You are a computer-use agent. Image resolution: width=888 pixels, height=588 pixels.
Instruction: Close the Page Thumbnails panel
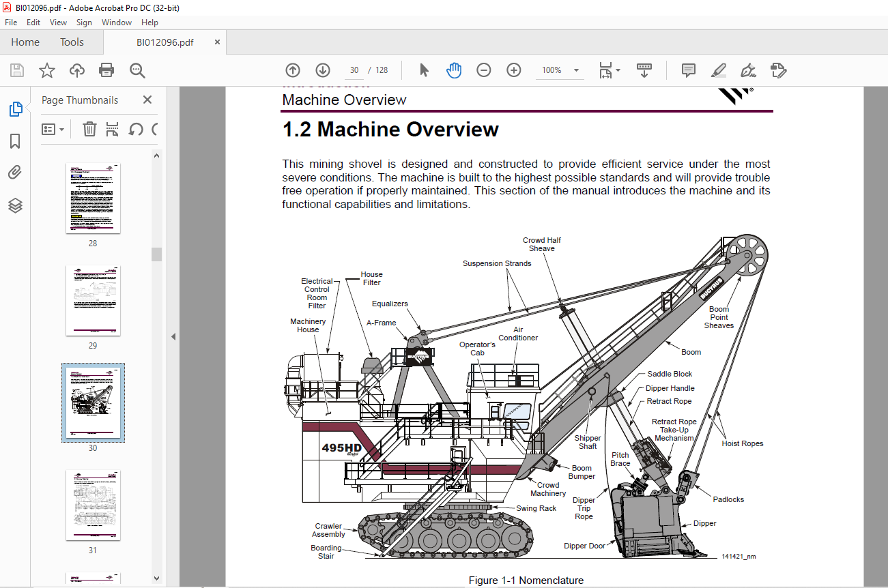(x=147, y=100)
